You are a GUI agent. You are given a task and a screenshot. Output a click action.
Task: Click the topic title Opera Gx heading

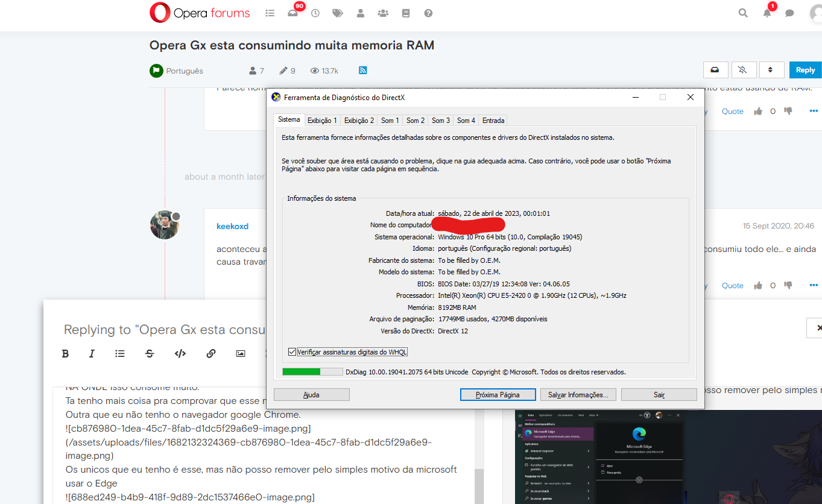pos(292,45)
